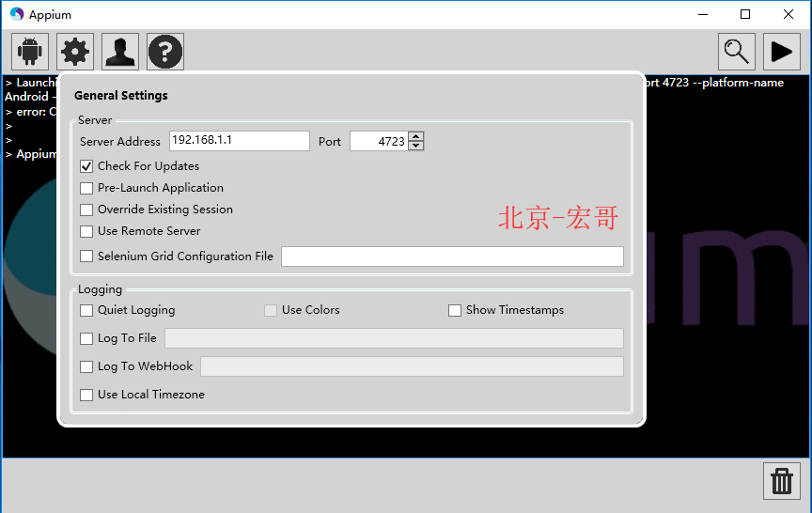812x513 pixels.
Task: Enable Pre-Launch Application checkbox
Action: click(86, 188)
